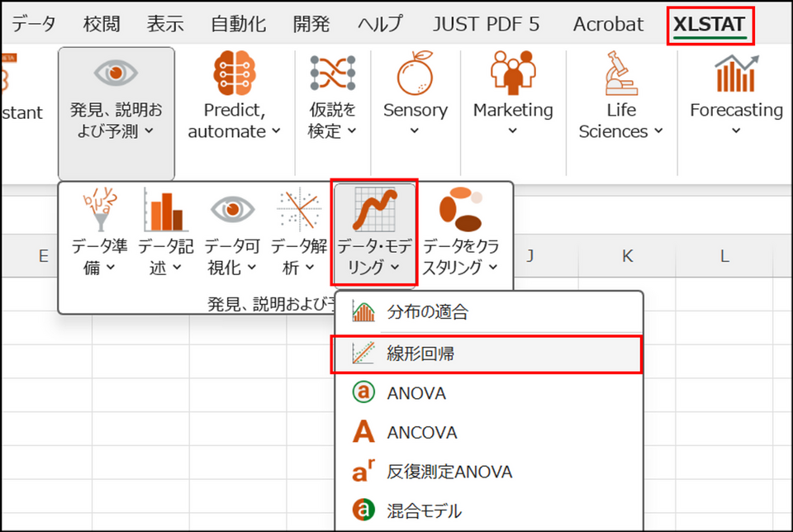The image size is (793, 532).
Task: Click the ANCOVA letter A icon
Action: point(363,432)
